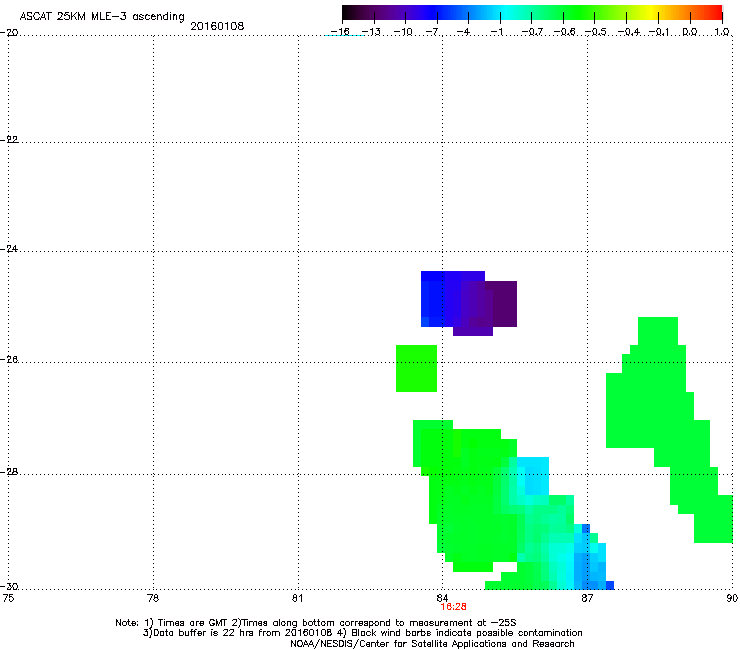Click the longitude axis label 81
The image size is (740, 650).
click(x=297, y=598)
